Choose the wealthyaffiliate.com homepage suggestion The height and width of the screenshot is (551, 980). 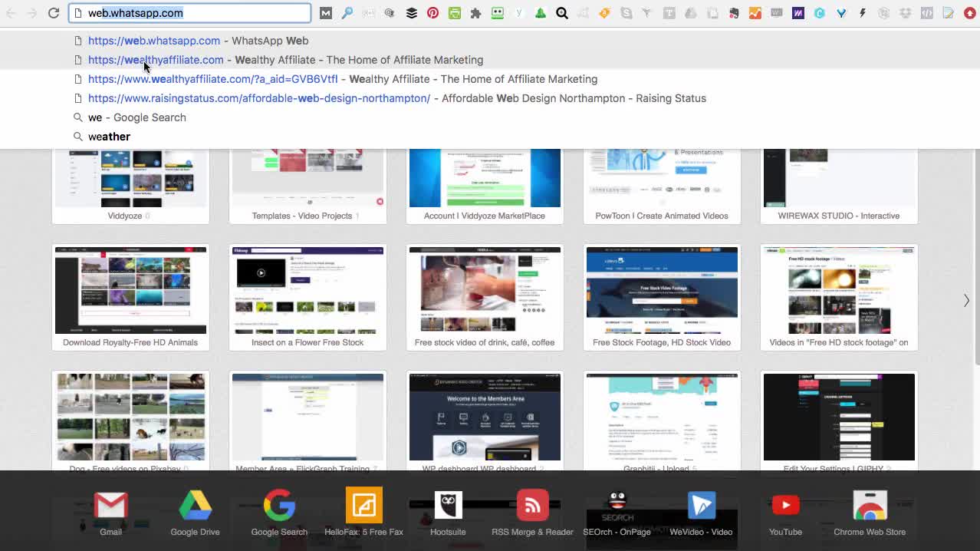tap(490, 60)
